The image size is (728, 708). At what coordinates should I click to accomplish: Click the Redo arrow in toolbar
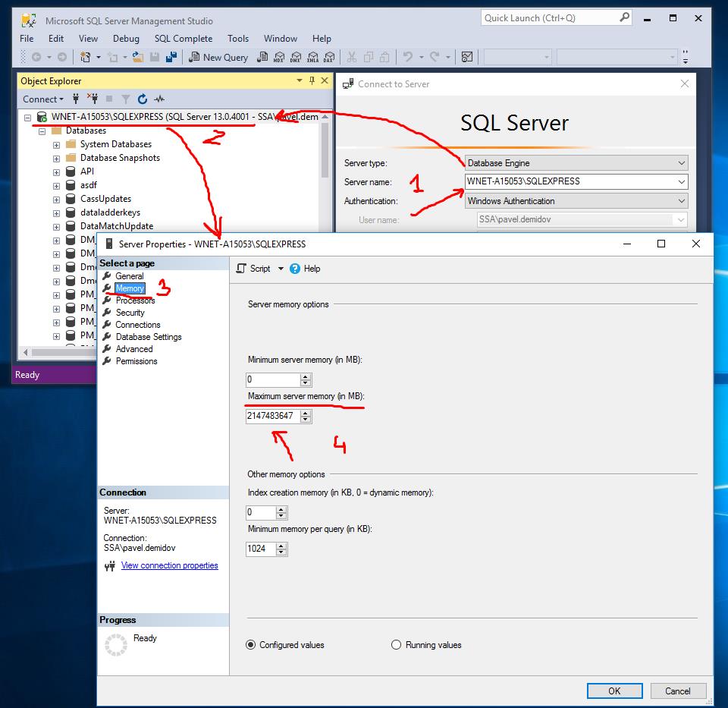coord(434,57)
